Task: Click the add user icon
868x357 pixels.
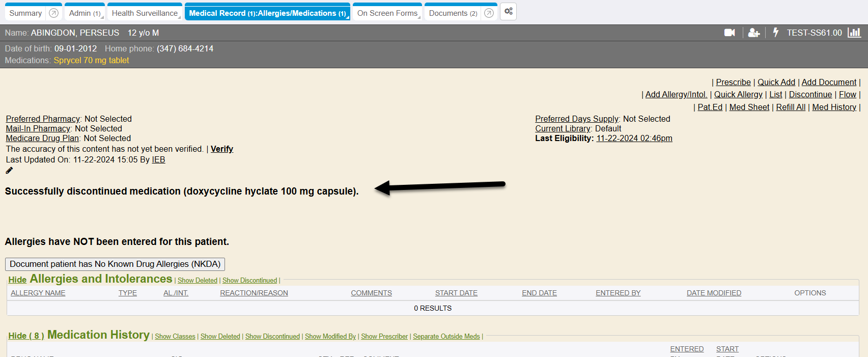Action: click(x=753, y=33)
